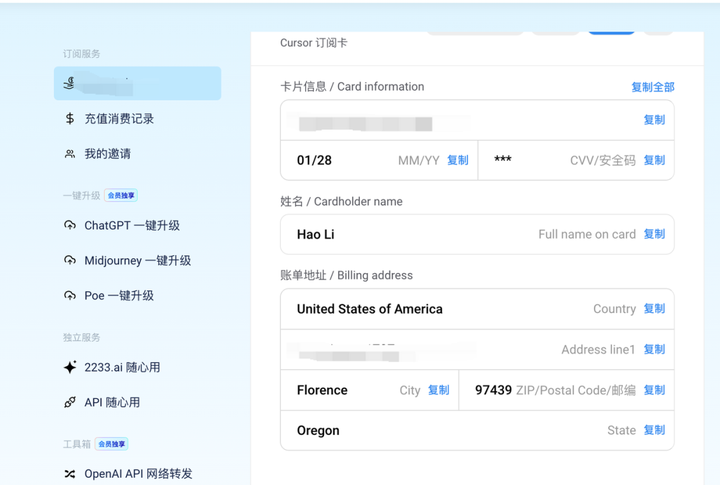720x485 pixels.
Task: Click the plug icon beside API 随心用
Action: pyautogui.click(x=70, y=402)
